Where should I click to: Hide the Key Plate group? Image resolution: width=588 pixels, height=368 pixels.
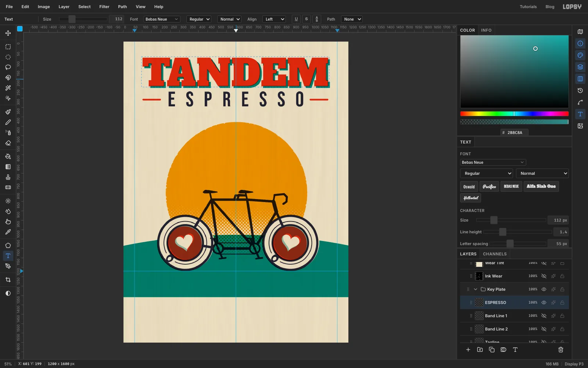[x=544, y=289]
